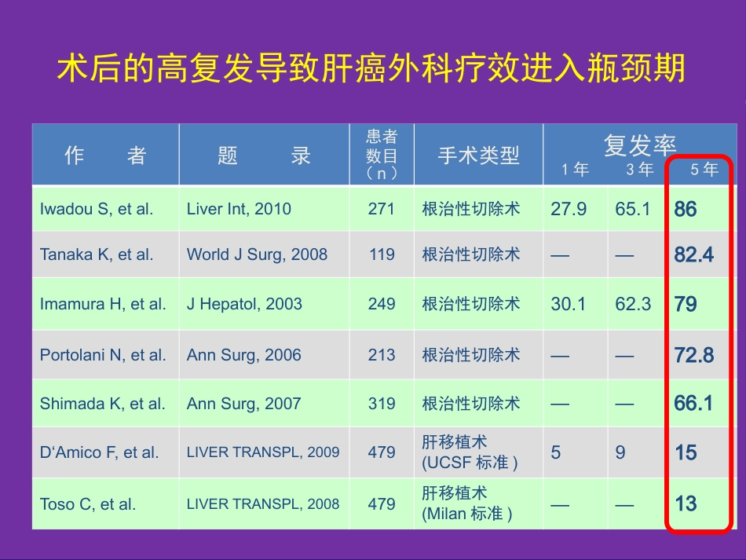Viewport: 746px width, 560px height.
Task: Click the slide title 术后的高复发导致肝癌外科疗效进入瓶颈期
Action: (371, 68)
